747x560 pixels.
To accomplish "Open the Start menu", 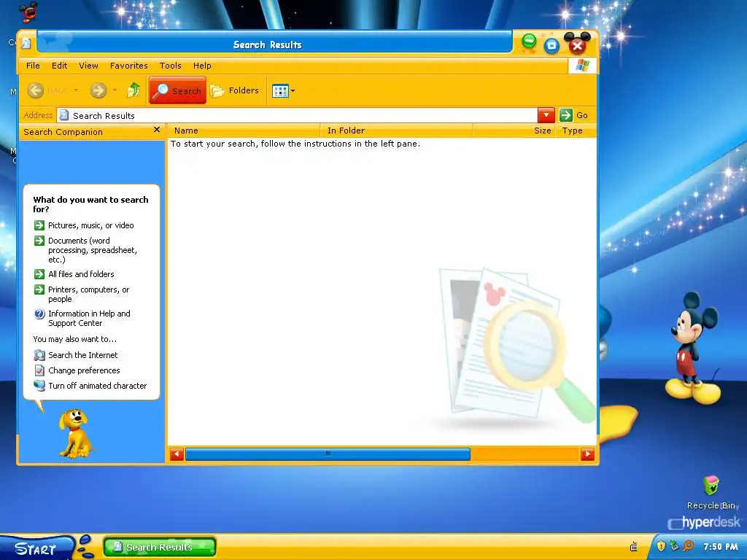I will (37, 548).
